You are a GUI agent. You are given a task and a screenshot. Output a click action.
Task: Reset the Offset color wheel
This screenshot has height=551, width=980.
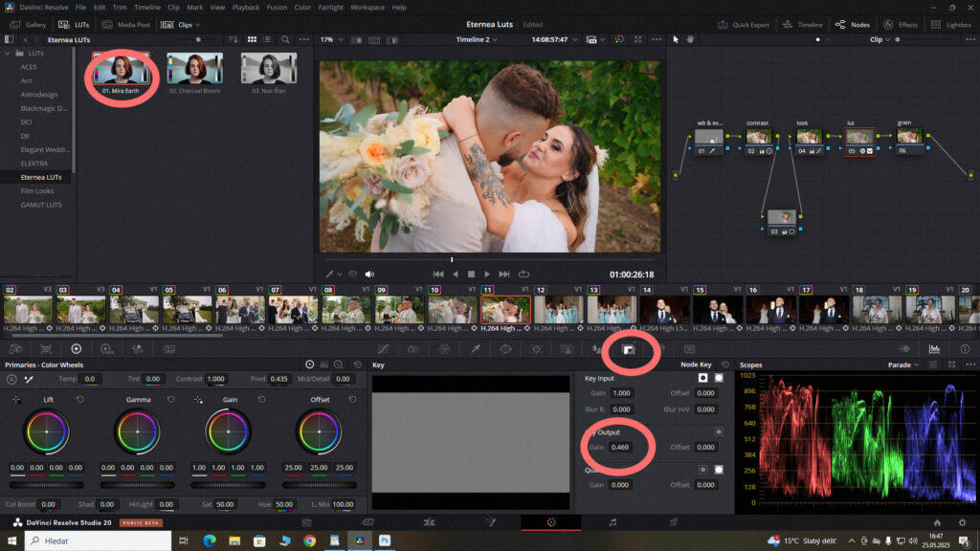(x=352, y=399)
